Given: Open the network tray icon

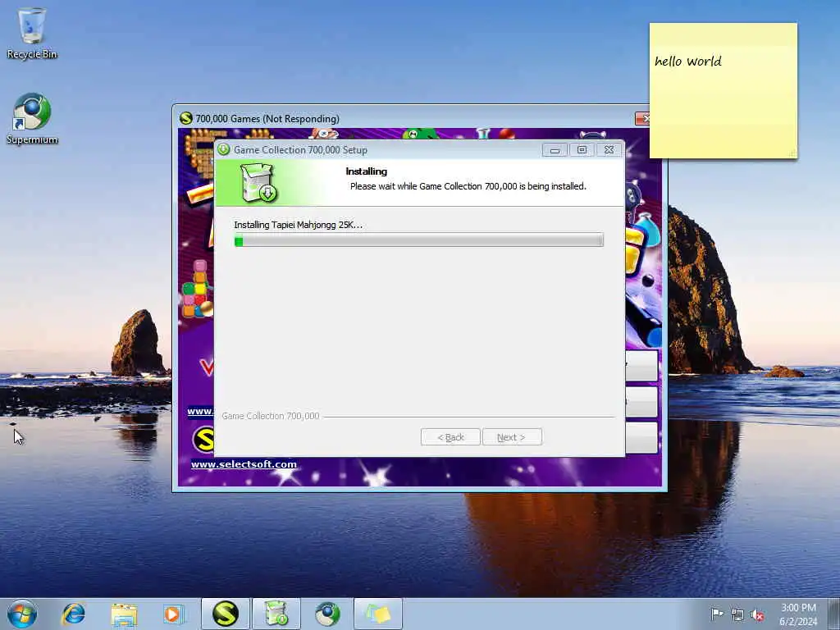Looking at the screenshot, I should pyautogui.click(x=737, y=614).
